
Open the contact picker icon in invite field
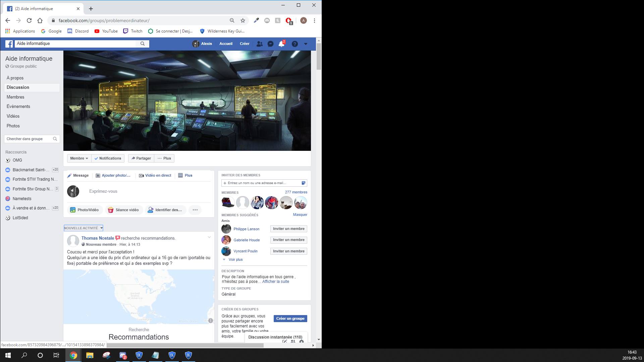pyautogui.click(x=304, y=183)
